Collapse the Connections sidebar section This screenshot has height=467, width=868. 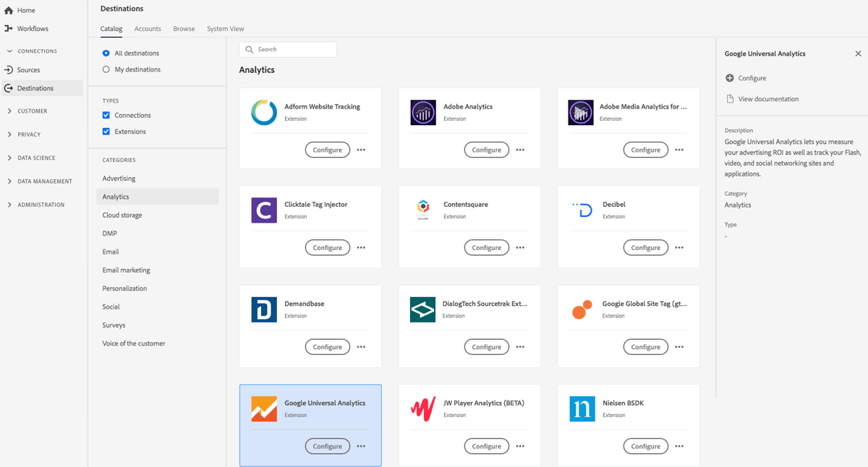(x=10, y=51)
